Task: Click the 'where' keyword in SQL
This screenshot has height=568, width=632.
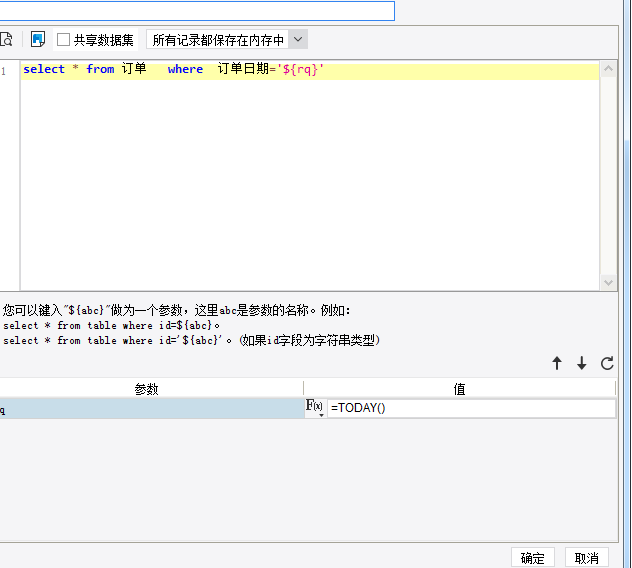Action: 185,69
